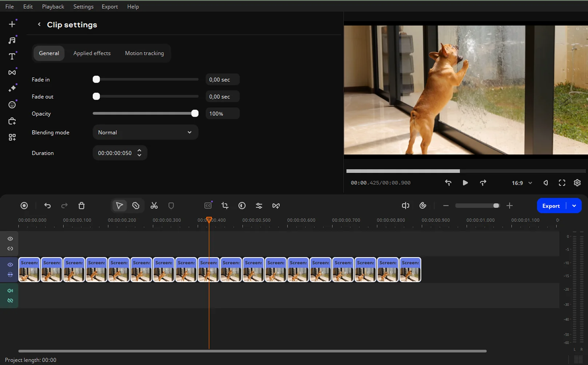This screenshot has height=365, width=588.
Task: Click the Opacity slider handle
Action: (195, 113)
